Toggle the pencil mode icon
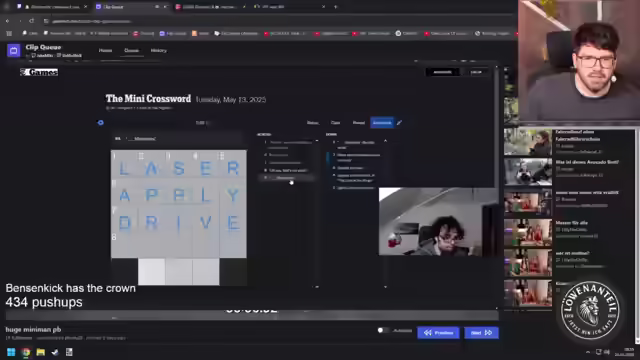The height and width of the screenshot is (360, 640). click(x=399, y=122)
